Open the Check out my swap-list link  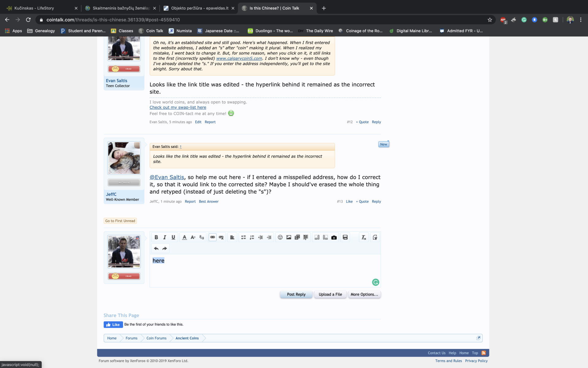(x=178, y=108)
